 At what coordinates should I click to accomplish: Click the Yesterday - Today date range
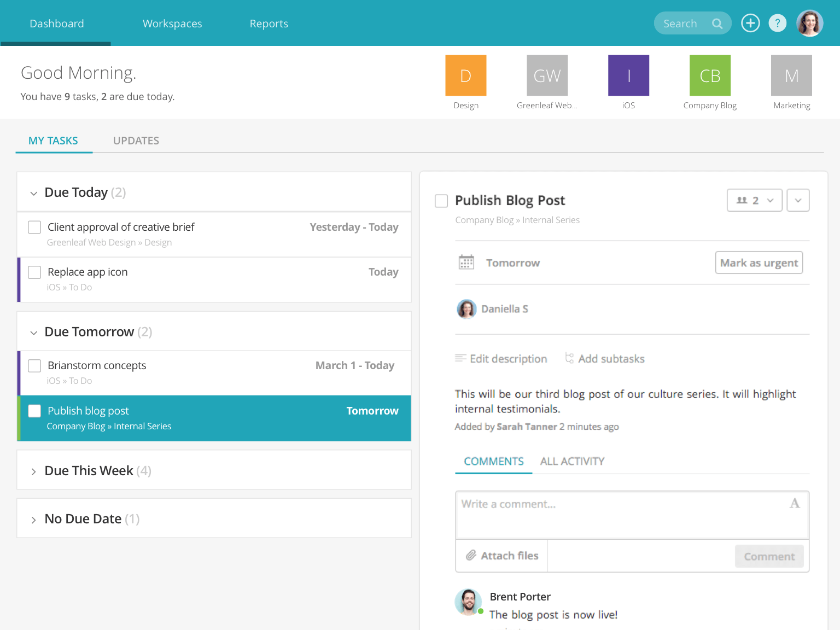pos(354,227)
